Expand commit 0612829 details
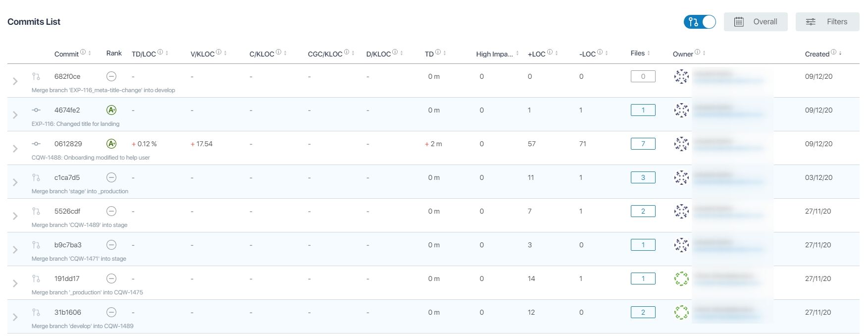This screenshot has height=336, width=868. coord(15,149)
